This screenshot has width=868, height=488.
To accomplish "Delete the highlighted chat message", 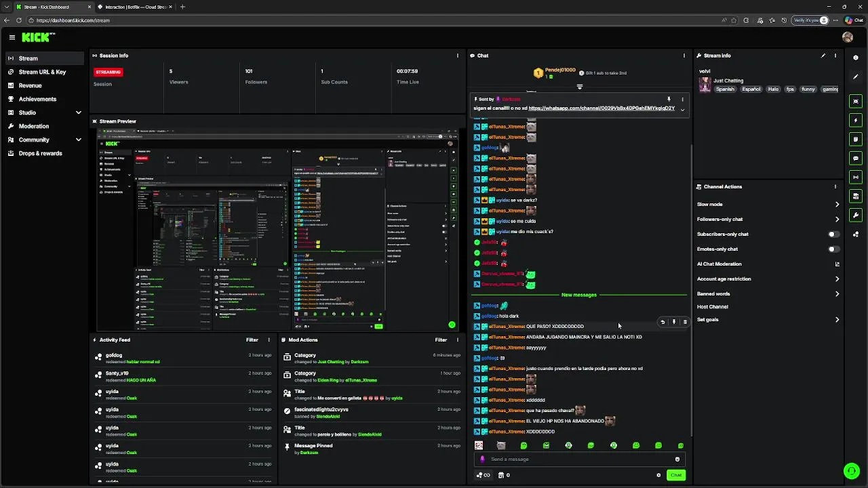I will pyautogui.click(x=685, y=322).
